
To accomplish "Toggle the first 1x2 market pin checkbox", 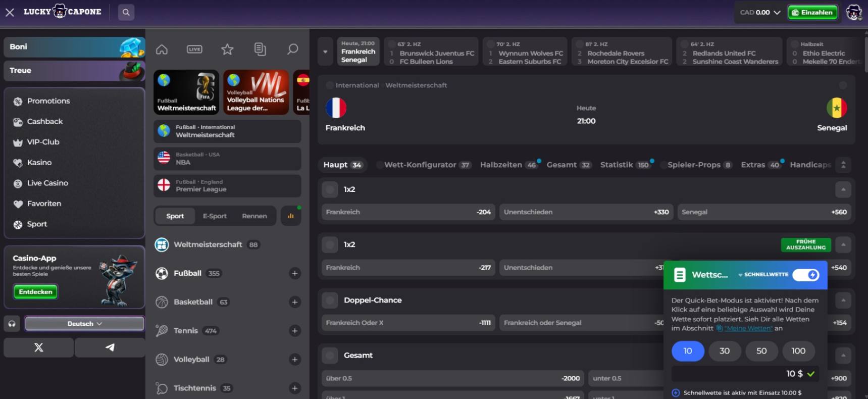I will click(330, 189).
